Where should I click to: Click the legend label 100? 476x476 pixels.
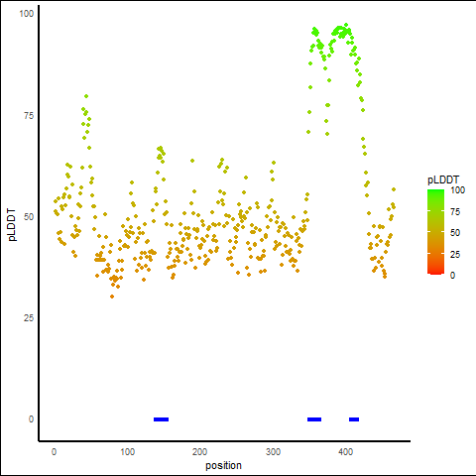pos(457,190)
